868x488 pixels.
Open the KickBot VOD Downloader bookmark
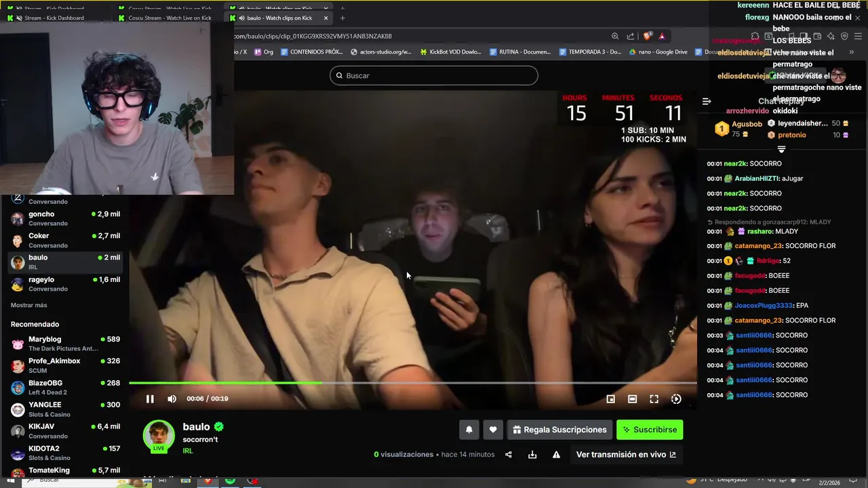coord(451,52)
